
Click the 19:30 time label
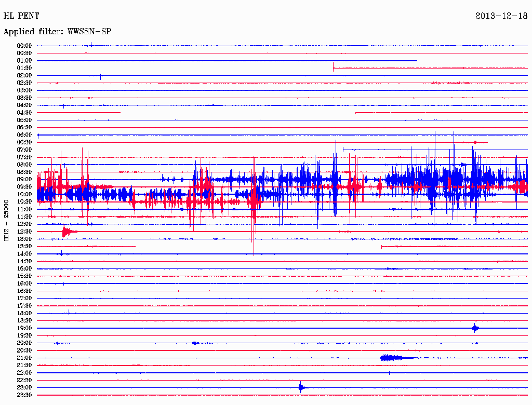click(x=24, y=336)
